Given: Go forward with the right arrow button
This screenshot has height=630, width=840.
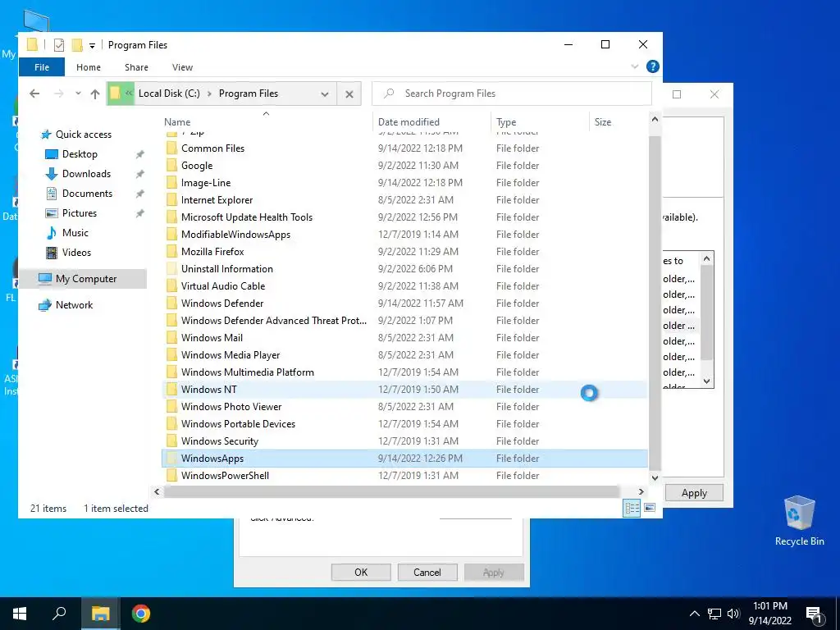Looking at the screenshot, I should (x=59, y=94).
